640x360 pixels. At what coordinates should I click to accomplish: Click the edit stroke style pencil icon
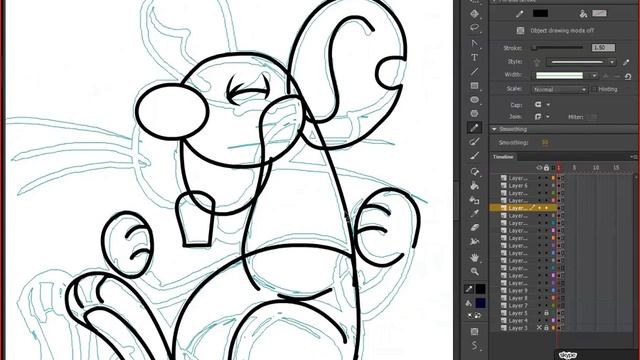click(626, 62)
